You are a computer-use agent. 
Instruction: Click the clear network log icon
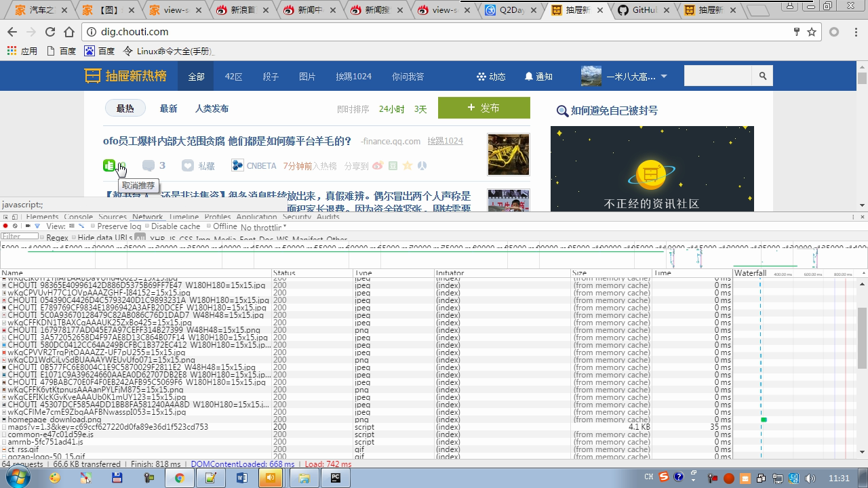tap(15, 226)
